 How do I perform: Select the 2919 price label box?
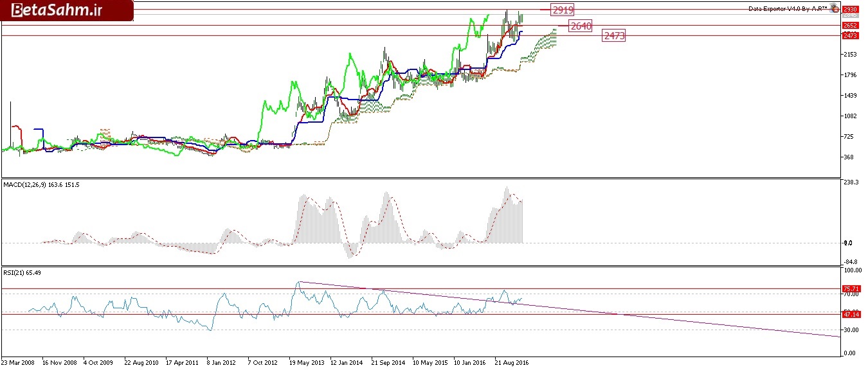point(562,10)
